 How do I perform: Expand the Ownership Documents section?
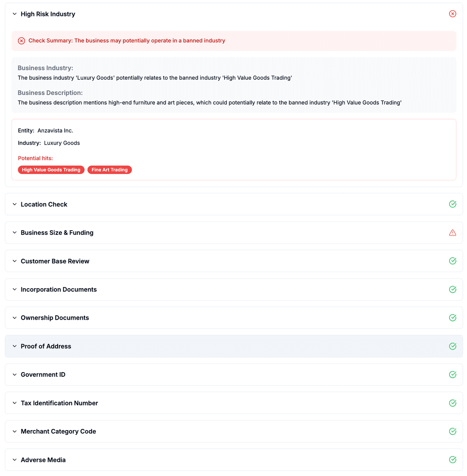pos(14,318)
